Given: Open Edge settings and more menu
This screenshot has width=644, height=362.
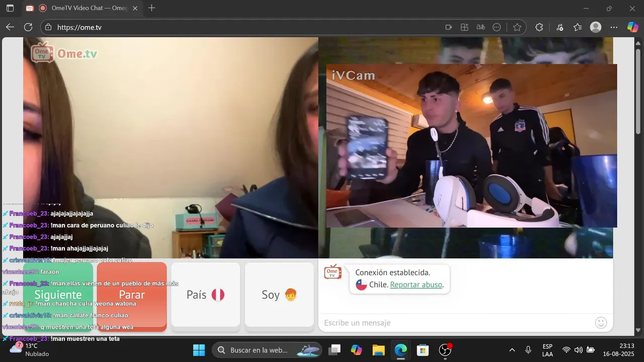Looking at the screenshot, I should tap(614, 27).
